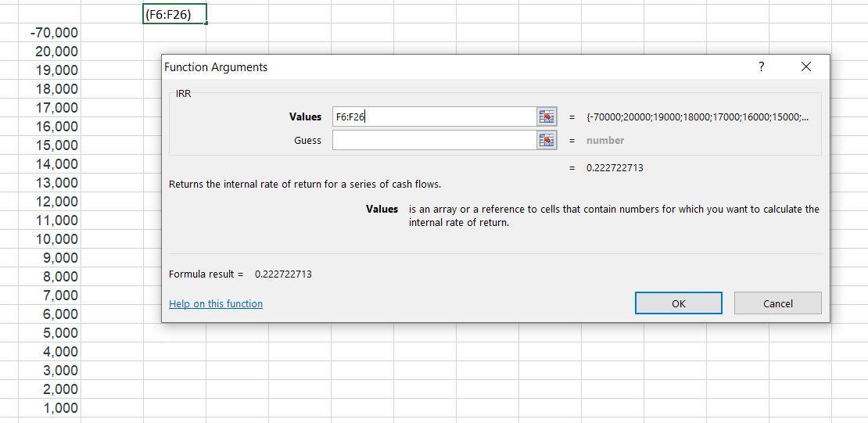The image size is (868, 423).
Task: Select the cell with 18,000
Action: pyautogui.click(x=49, y=89)
